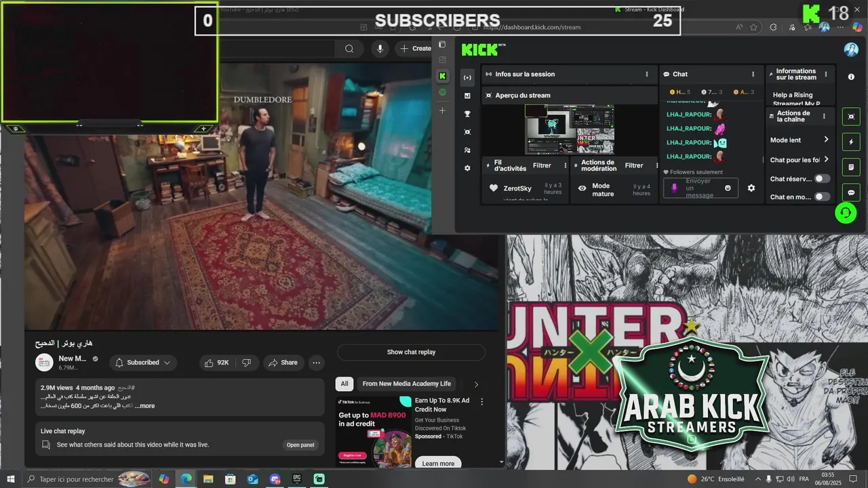The height and width of the screenshot is (488, 868).
Task: Filter the 'Actions de modération' list
Action: (634, 165)
